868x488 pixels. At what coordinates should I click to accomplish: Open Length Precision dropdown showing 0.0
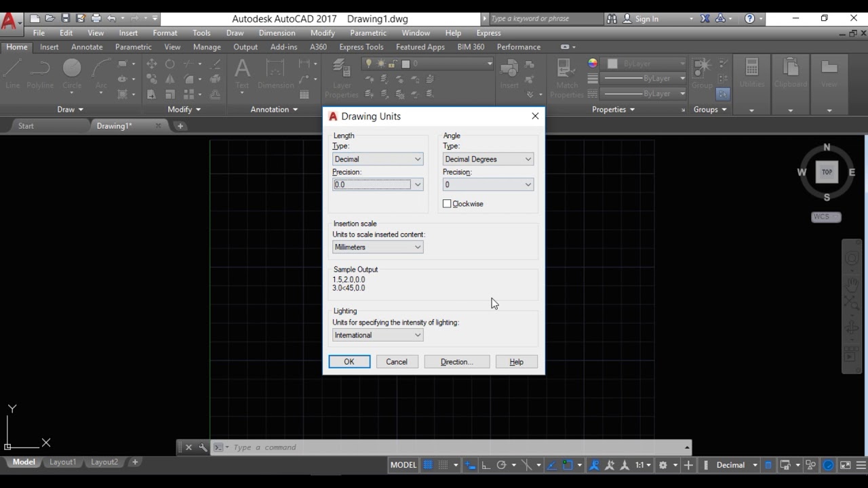(378, 184)
